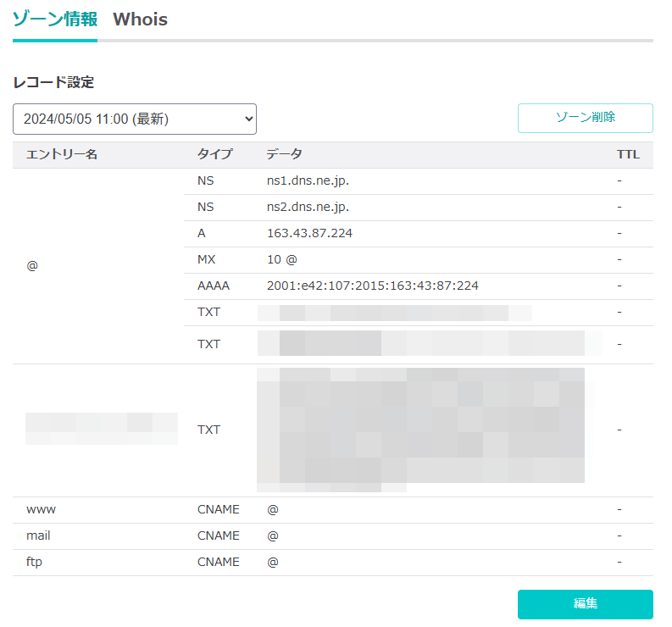Click the データ column header
672x627 pixels.
pyautogui.click(x=284, y=155)
